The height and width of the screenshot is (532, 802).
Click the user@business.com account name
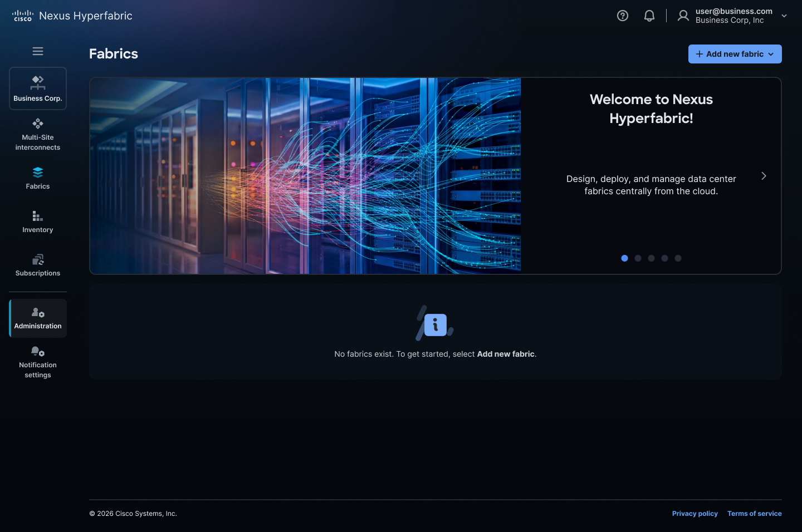(734, 11)
